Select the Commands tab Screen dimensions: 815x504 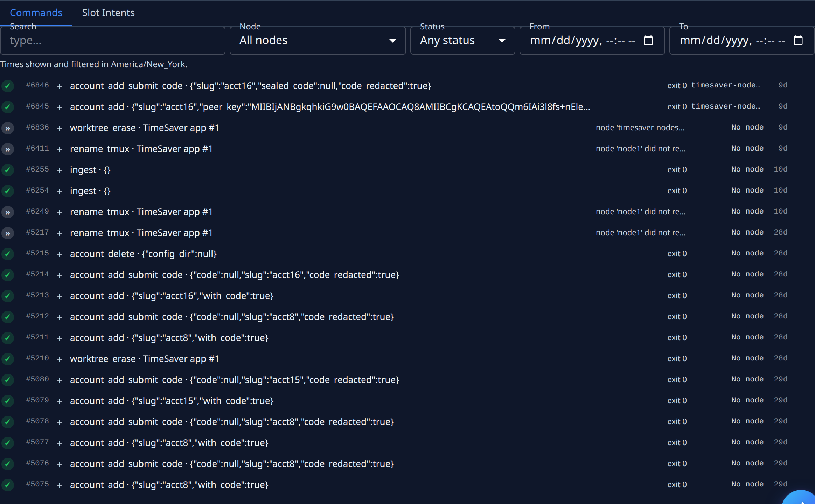(x=36, y=13)
